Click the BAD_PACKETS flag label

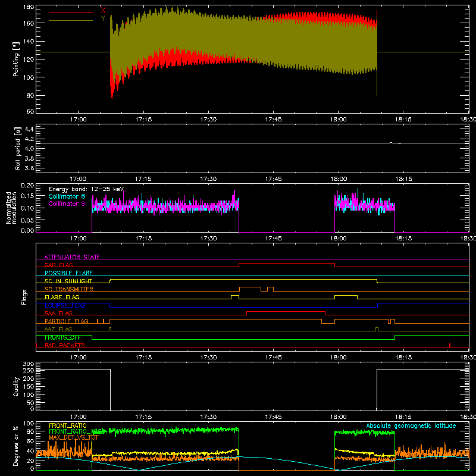(x=65, y=346)
